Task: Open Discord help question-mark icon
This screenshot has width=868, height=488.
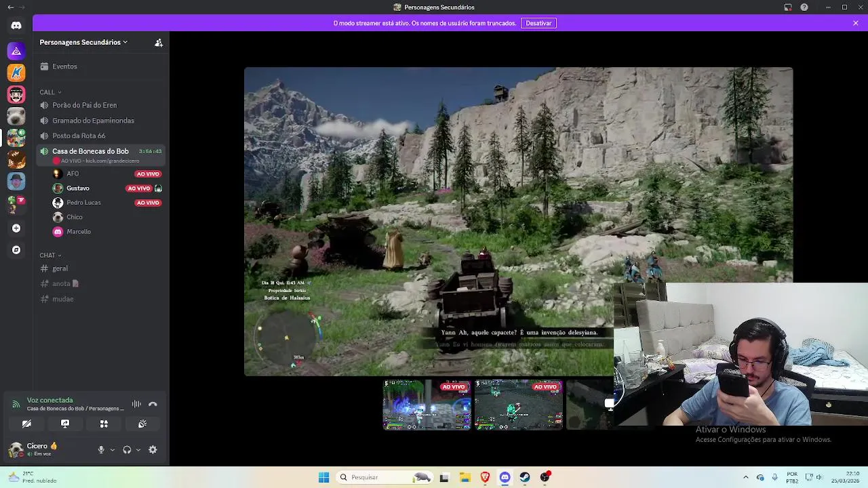Action: click(804, 7)
